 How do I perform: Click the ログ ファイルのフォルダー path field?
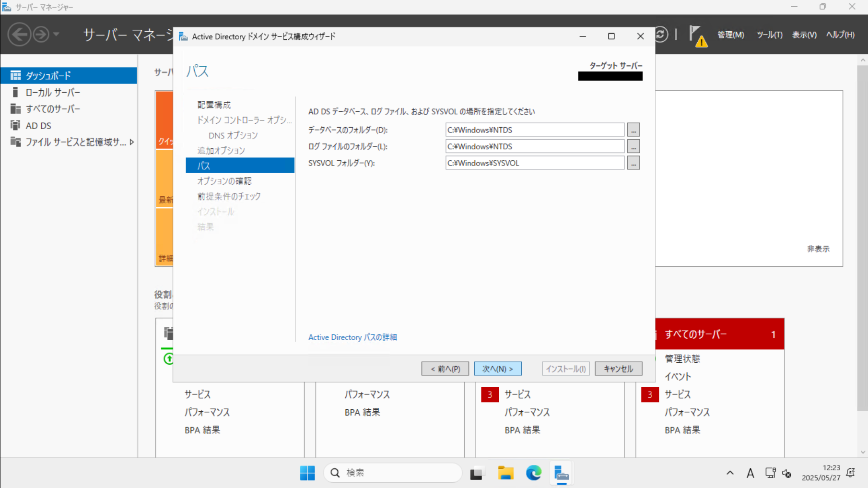coord(535,146)
